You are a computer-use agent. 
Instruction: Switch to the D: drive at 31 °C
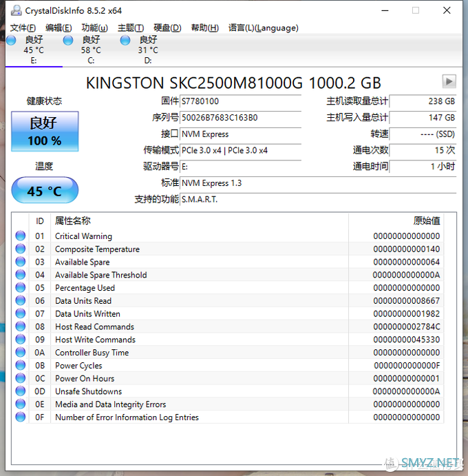point(148,50)
